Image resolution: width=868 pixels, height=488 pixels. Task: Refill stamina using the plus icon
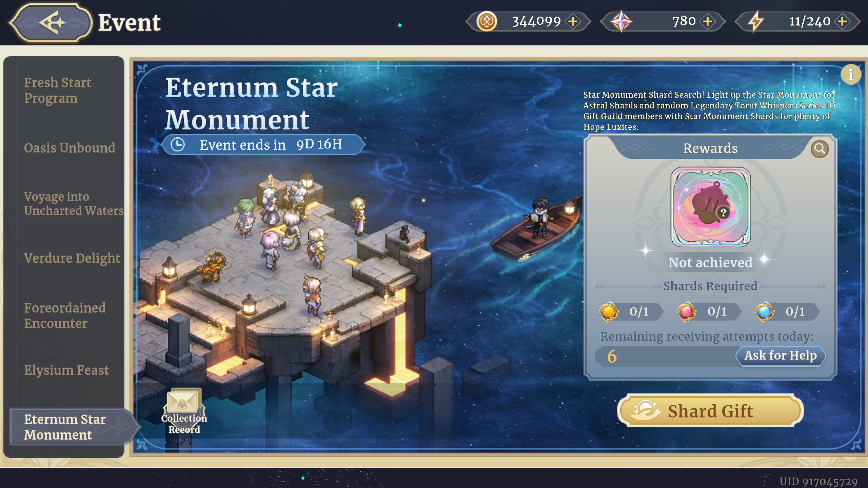click(x=842, y=22)
